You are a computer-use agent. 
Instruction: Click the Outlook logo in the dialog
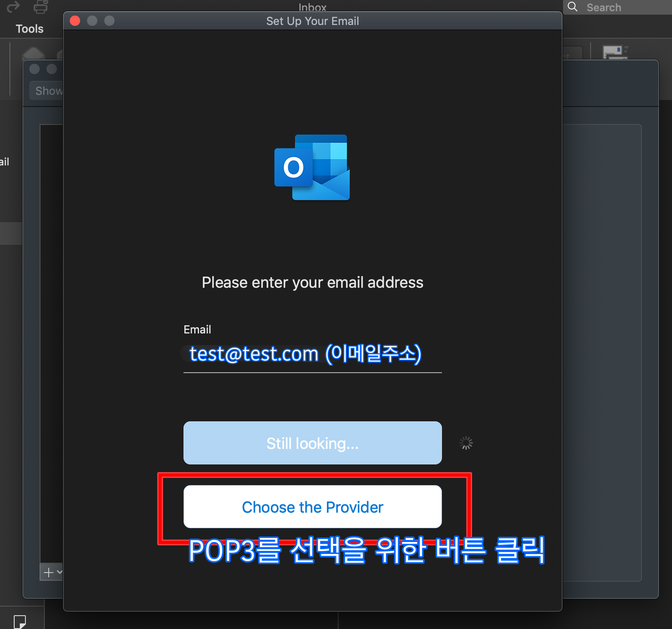pyautogui.click(x=312, y=168)
